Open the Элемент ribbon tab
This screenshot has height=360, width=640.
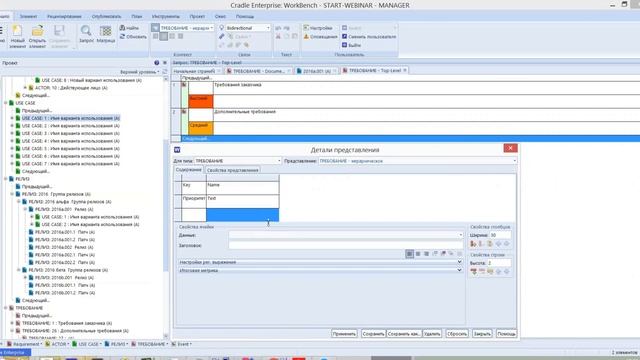click(x=29, y=16)
